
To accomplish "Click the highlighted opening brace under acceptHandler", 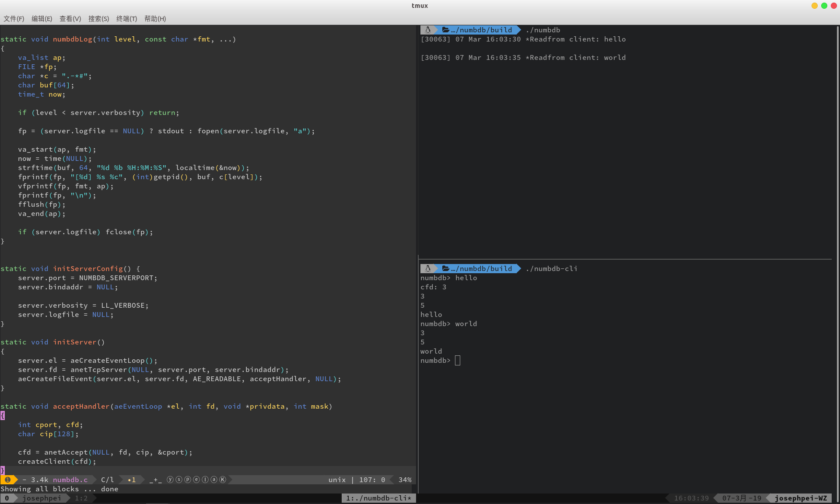I will [3, 416].
